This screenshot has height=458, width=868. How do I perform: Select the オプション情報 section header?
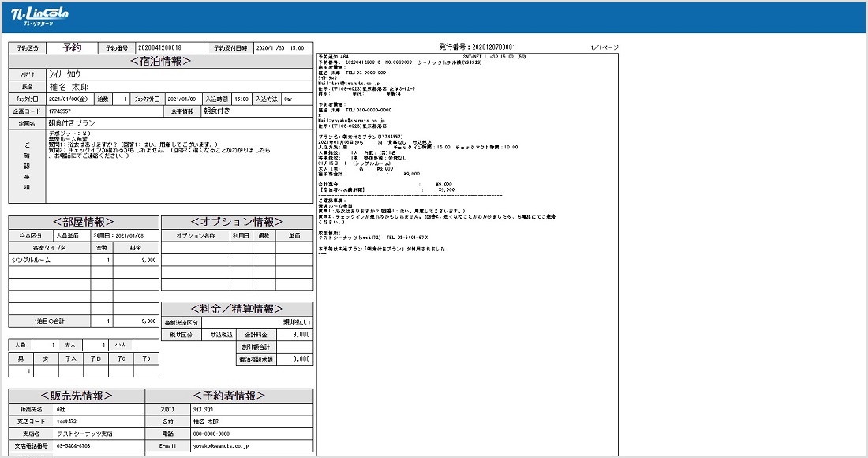[x=237, y=222]
